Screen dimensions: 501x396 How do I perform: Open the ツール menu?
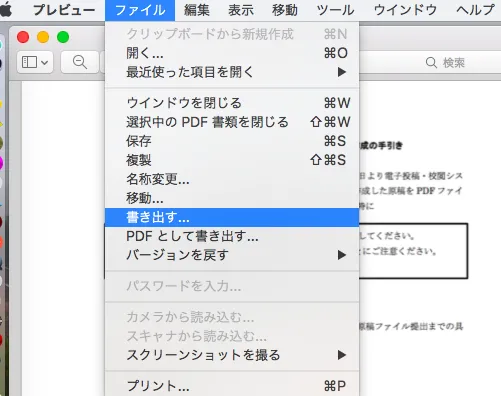point(335,10)
